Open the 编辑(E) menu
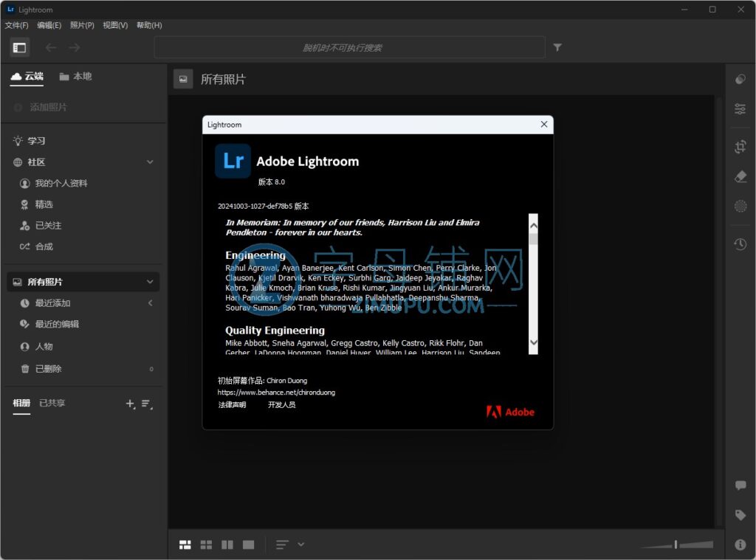This screenshot has width=756, height=560. tap(49, 25)
